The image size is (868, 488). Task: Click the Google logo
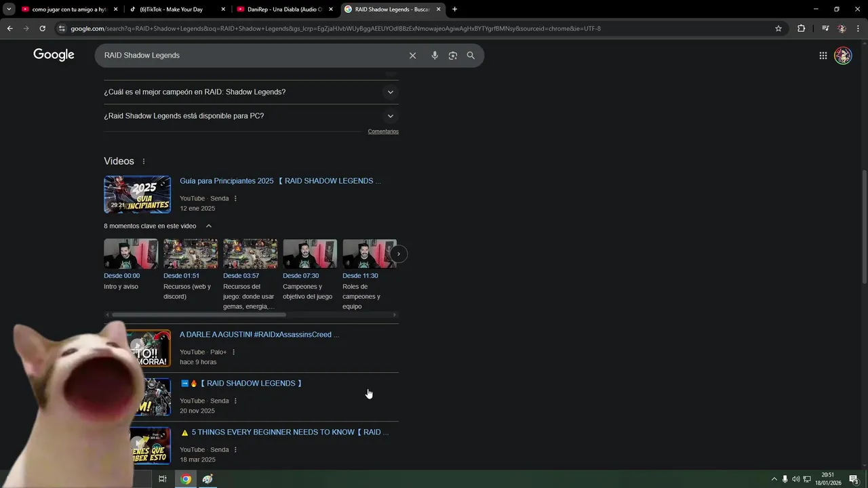point(54,55)
